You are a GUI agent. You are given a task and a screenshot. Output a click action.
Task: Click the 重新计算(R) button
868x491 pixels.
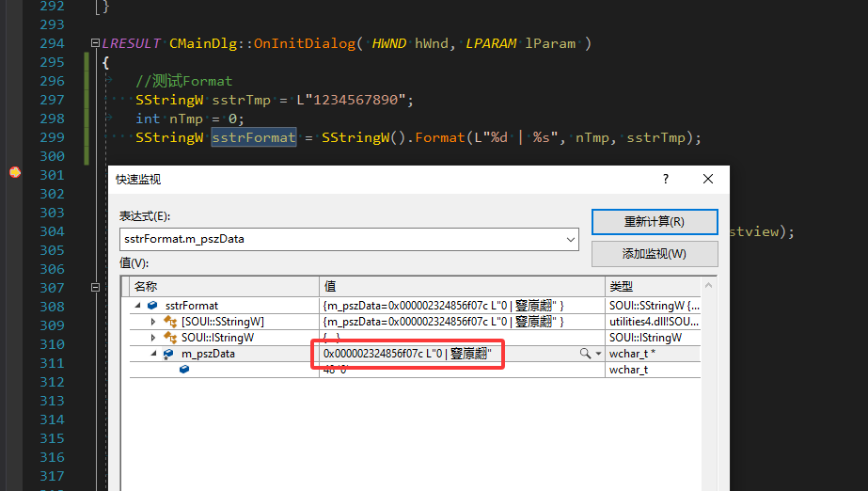pyautogui.click(x=655, y=222)
